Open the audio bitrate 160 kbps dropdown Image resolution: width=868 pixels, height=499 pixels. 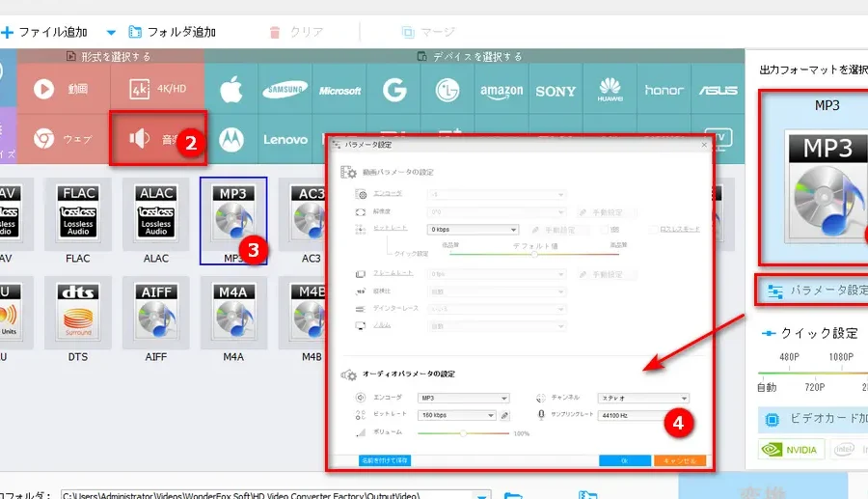pyautogui.click(x=457, y=416)
